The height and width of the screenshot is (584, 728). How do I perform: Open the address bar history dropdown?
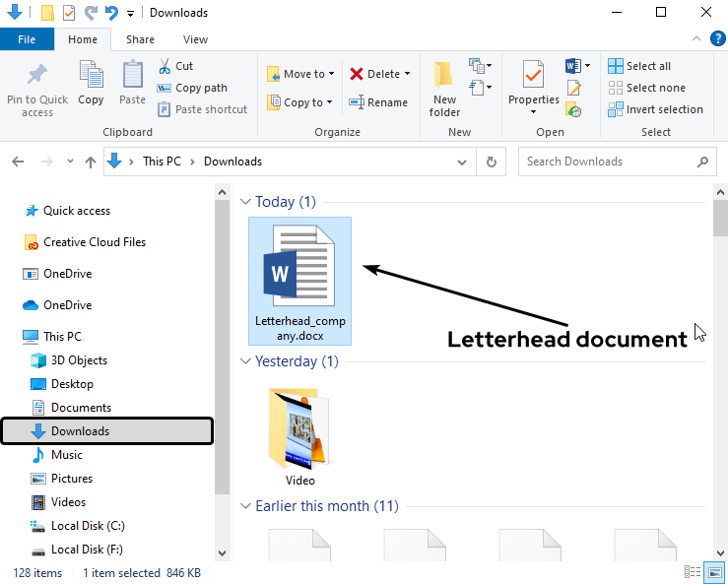pyautogui.click(x=461, y=162)
